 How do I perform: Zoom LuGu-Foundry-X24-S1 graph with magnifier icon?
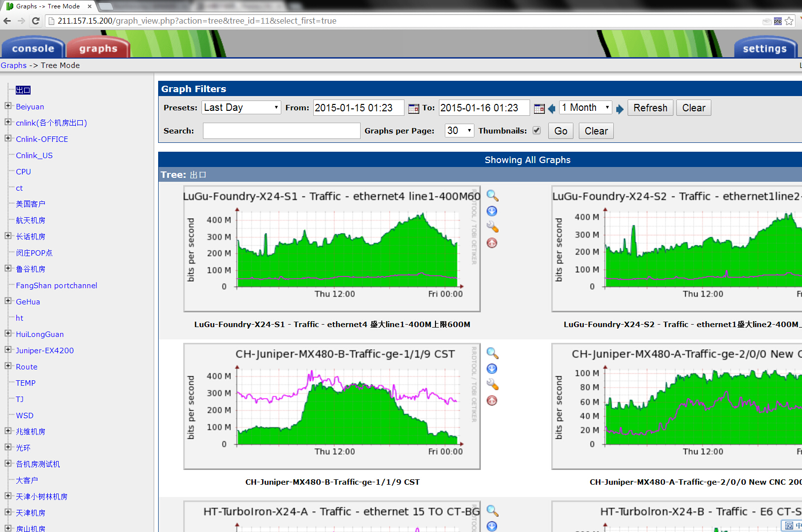click(x=492, y=196)
